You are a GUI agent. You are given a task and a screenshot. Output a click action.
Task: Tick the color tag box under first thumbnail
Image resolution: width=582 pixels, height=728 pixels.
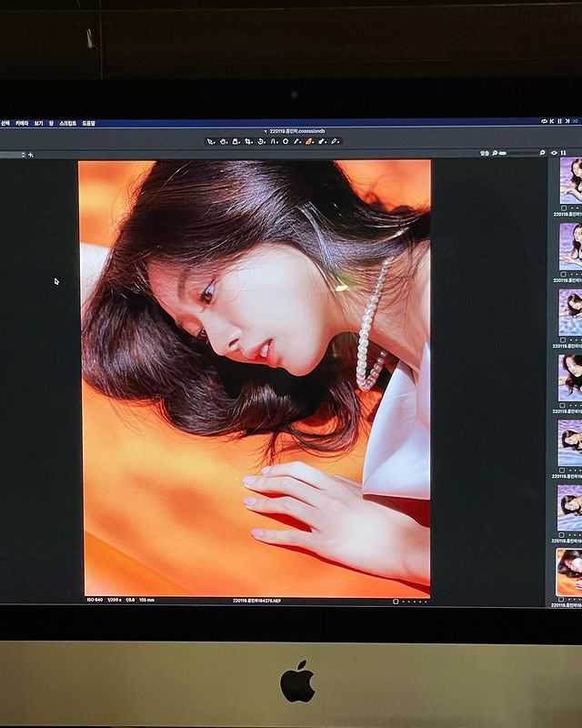(563, 207)
